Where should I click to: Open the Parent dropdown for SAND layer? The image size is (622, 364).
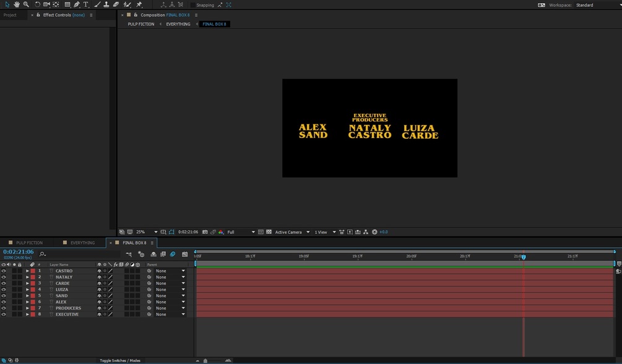170,296
